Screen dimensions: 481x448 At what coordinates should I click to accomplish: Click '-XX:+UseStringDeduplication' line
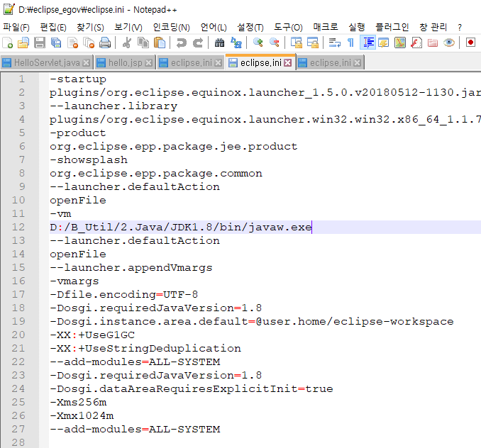[x=145, y=349]
